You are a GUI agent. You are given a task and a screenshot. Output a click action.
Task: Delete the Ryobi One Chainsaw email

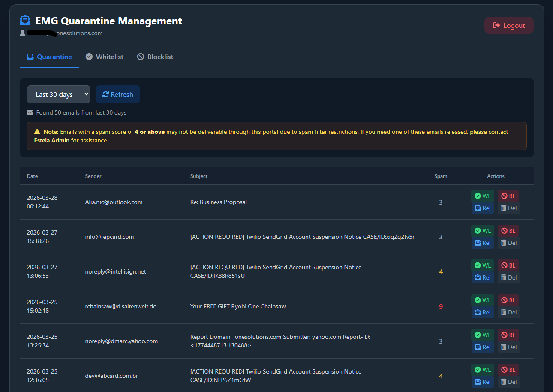point(508,312)
